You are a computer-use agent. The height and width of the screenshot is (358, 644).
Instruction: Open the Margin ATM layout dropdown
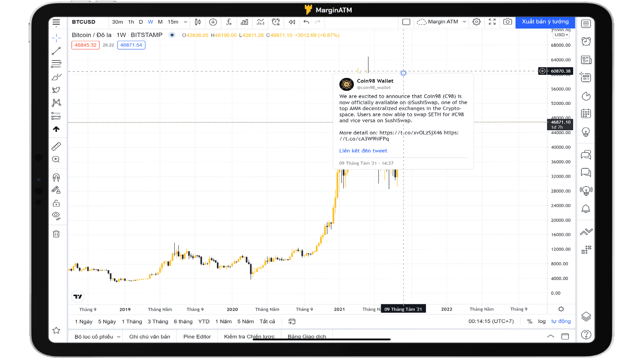coord(442,22)
